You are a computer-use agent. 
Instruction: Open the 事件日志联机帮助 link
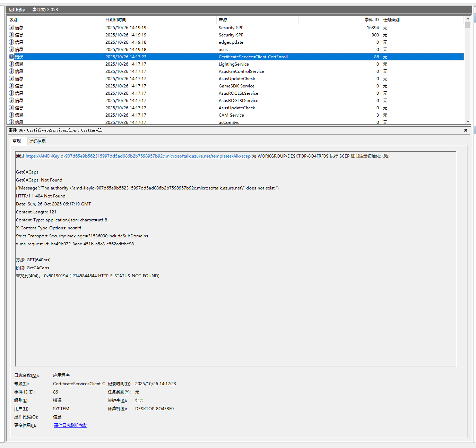71,425
